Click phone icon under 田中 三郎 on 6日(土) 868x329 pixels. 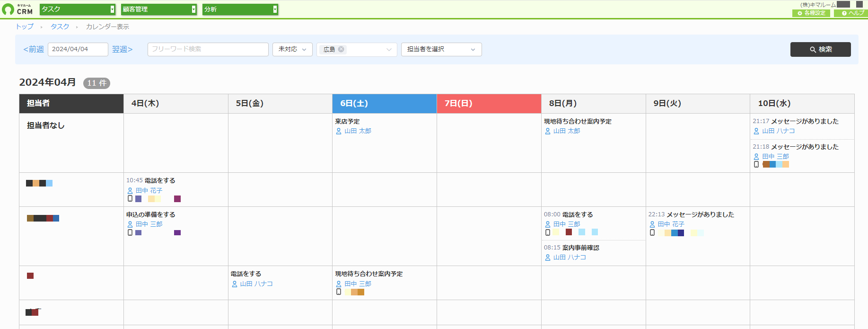339,292
